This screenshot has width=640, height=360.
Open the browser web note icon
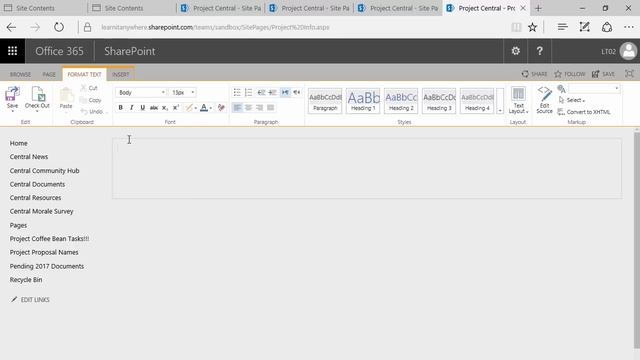(x=584, y=27)
